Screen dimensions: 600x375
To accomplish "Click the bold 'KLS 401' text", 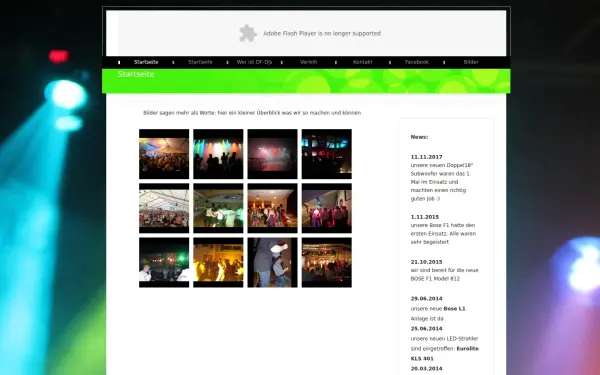I will [422, 359].
